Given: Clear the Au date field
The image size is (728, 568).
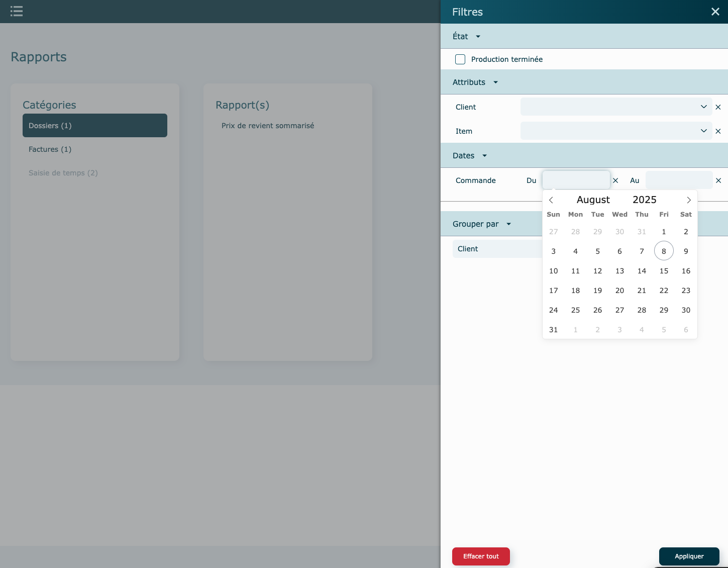Looking at the screenshot, I should click(718, 180).
